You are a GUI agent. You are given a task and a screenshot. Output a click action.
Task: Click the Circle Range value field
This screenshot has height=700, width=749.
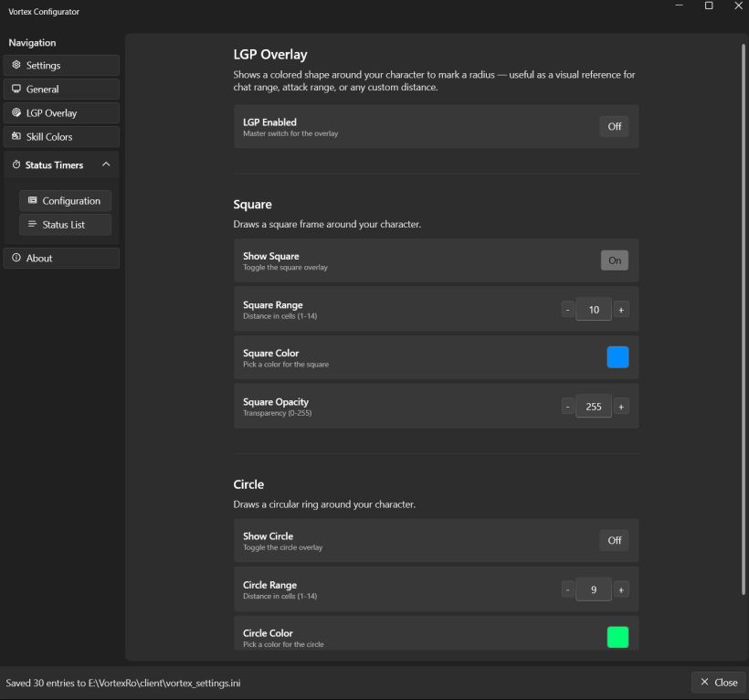coord(594,589)
